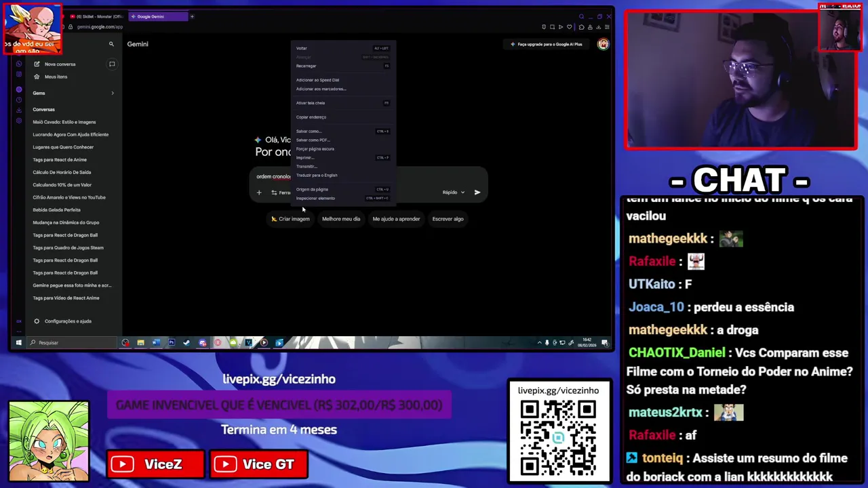This screenshot has height=488, width=868.
Task: Open the browser easy setup menu icon
Action: (x=607, y=27)
